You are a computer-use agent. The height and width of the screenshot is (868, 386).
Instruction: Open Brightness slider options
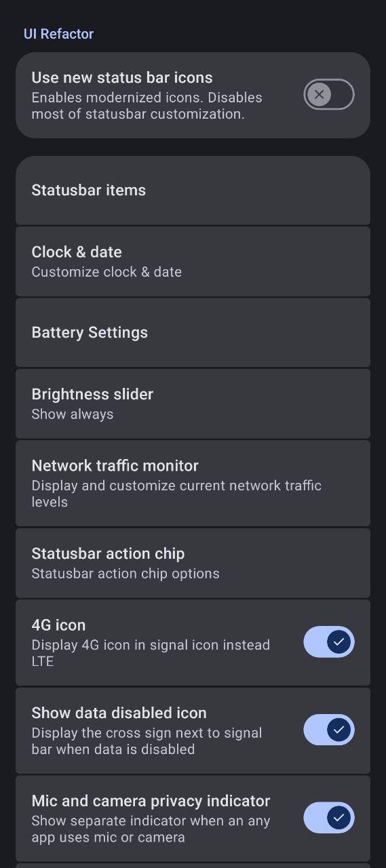click(193, 404)
